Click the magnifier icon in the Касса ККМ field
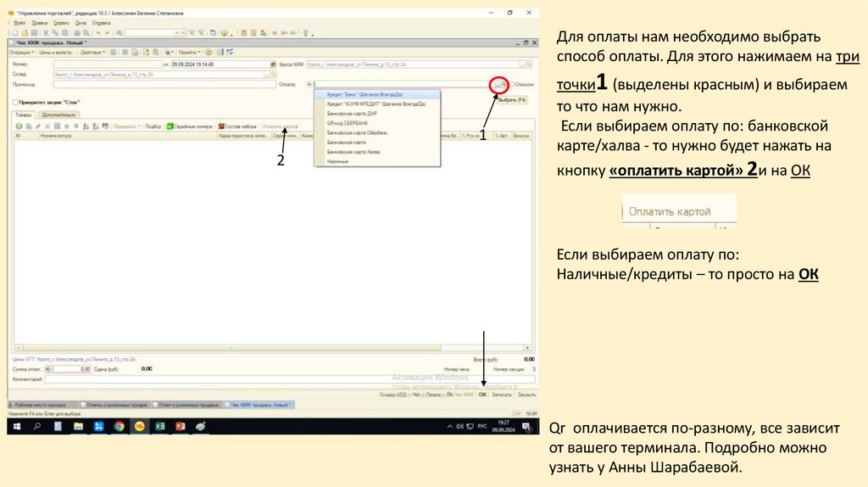This screenshot has width=868, height=487. pos(529,64)
